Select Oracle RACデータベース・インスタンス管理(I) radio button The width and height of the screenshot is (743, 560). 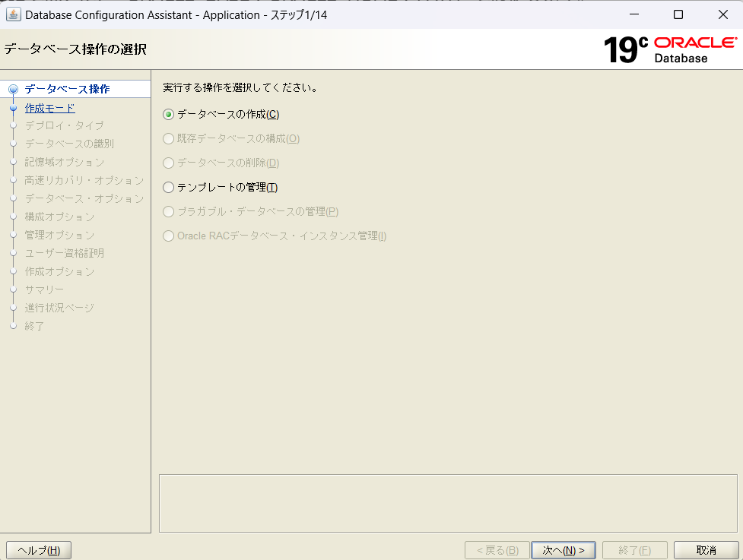[168, 236]
